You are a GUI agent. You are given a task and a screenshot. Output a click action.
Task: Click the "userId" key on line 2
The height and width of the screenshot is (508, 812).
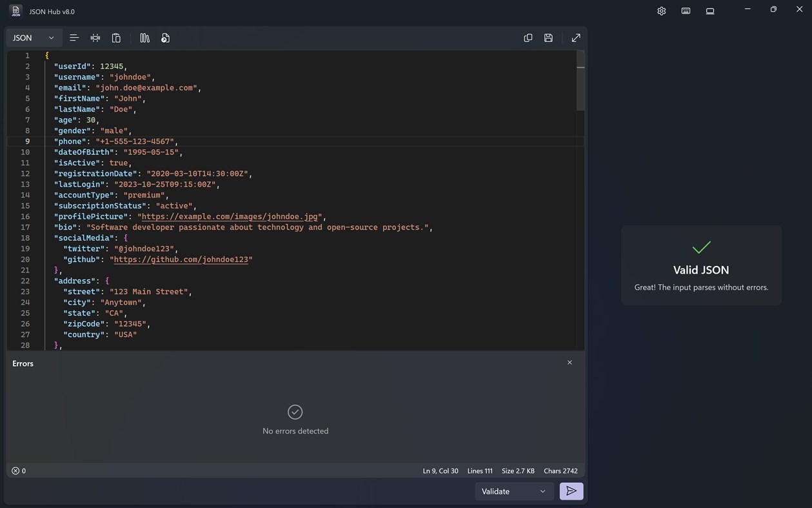click(72, 66)
